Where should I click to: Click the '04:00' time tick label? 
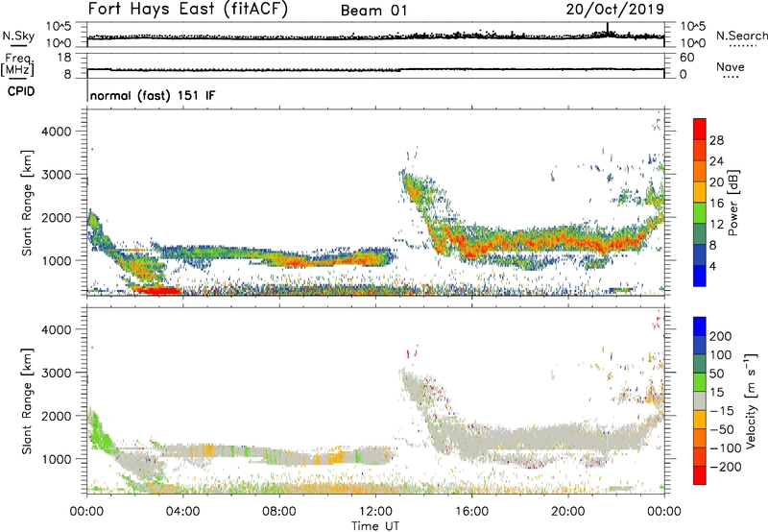coord(182,512)
